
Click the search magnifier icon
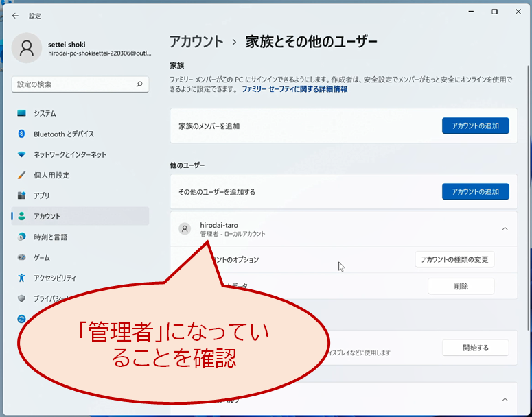[x=139, y=84]
